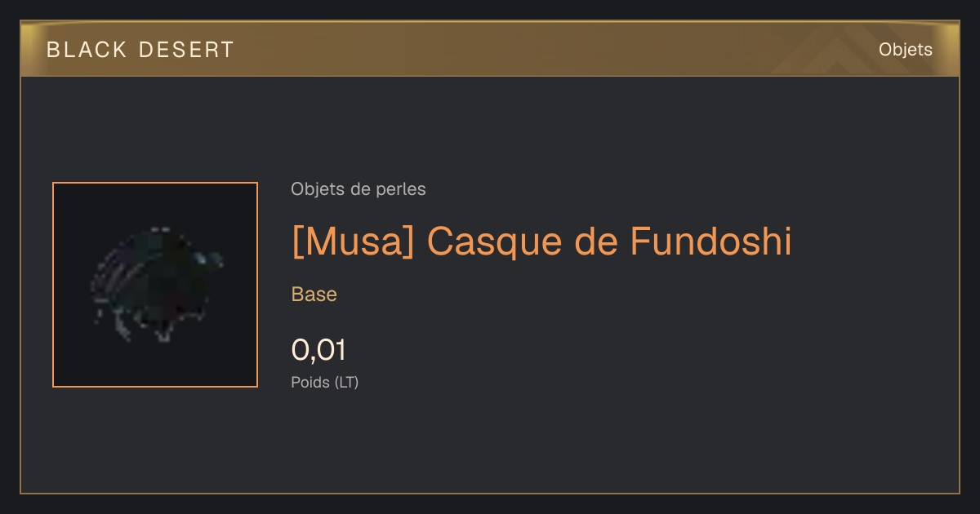Click the golden header banner background
Screen dimensions: 980x514
click(490, 50)
